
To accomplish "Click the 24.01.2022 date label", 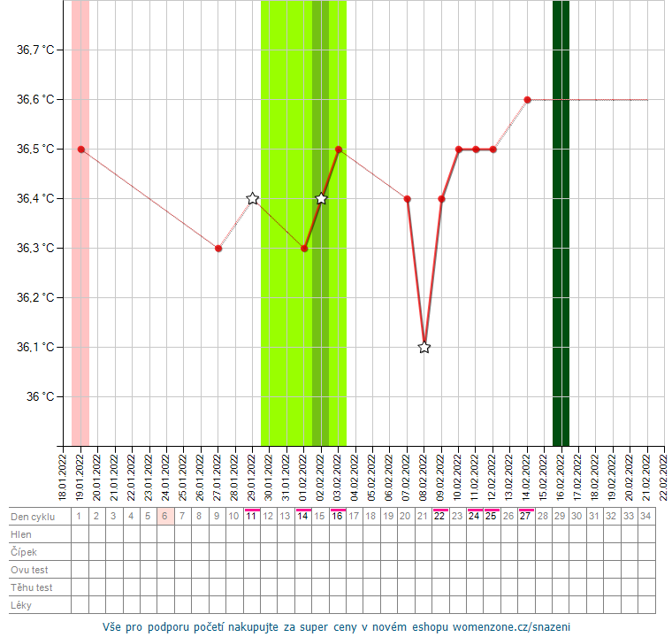I will tap(166, 478).
